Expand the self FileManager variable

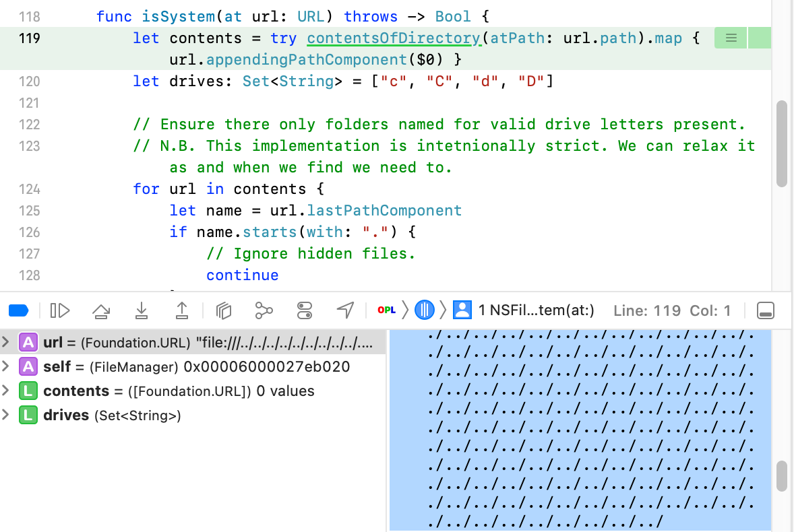coord(6,368)
